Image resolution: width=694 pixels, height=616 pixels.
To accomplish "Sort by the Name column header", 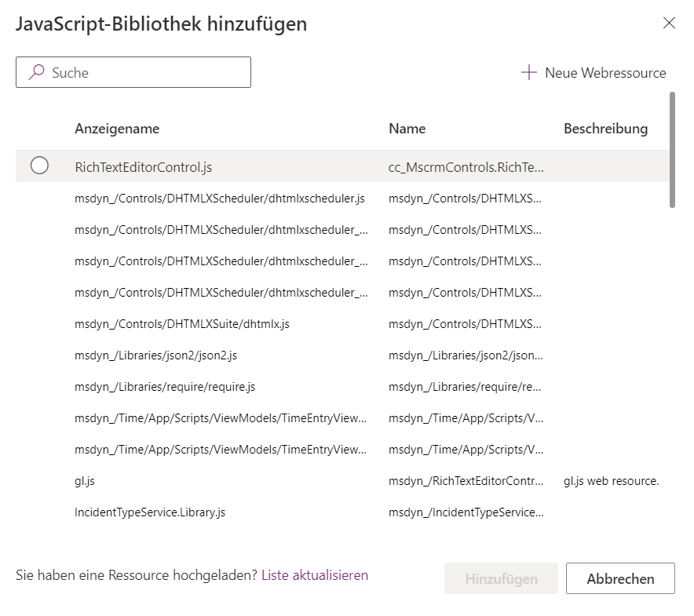I will [x=407, y=129].
